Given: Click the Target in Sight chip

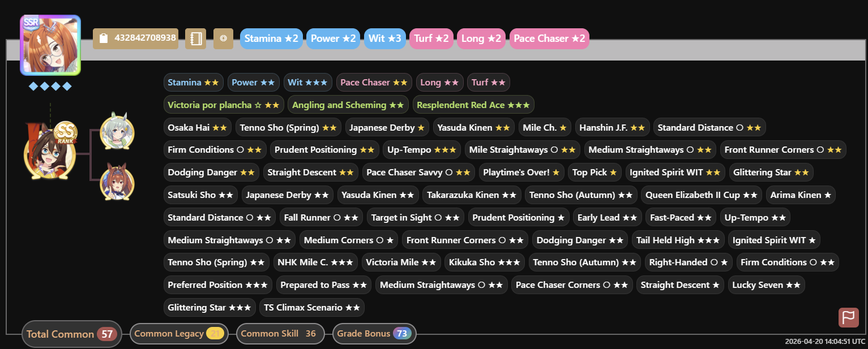Looking at the screenshot, I should (415, 217).
